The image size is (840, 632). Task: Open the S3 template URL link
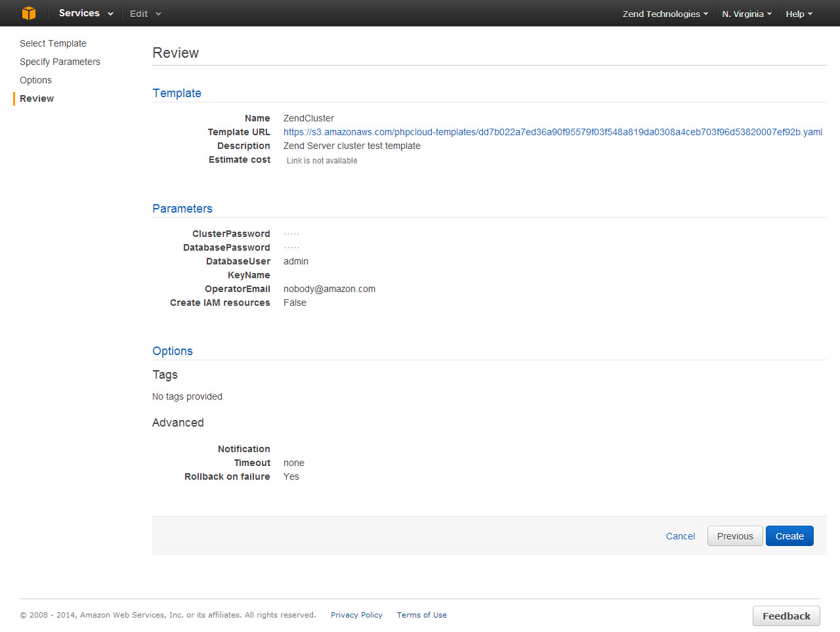[553, 132]
